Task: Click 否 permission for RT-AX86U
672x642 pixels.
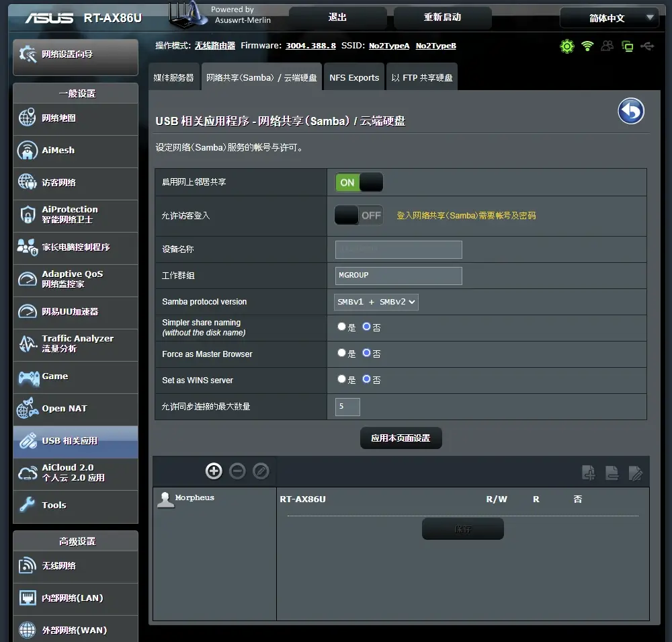Action: pyautogui.click(x=578, y=499)
